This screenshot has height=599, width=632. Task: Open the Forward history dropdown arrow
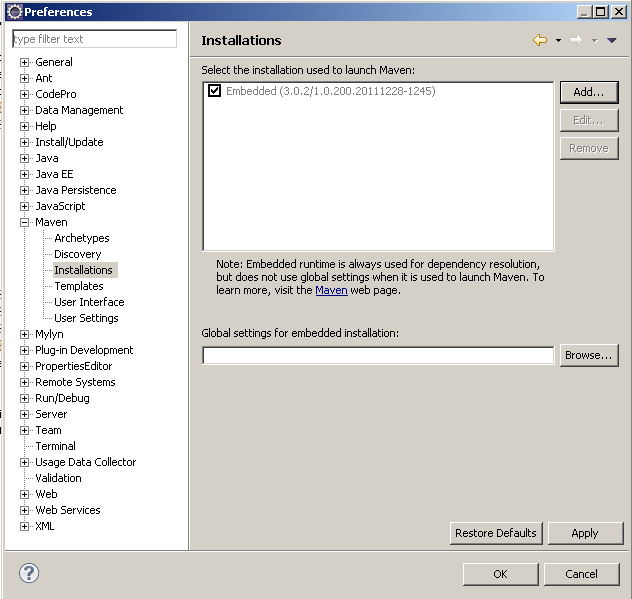[x=595, y=40]
